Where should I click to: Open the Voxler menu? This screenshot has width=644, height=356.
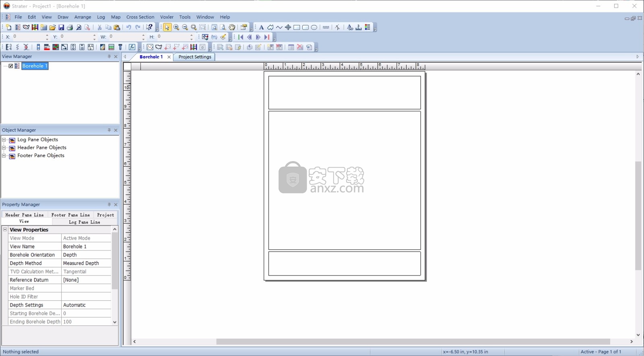[x=167, y=17]
